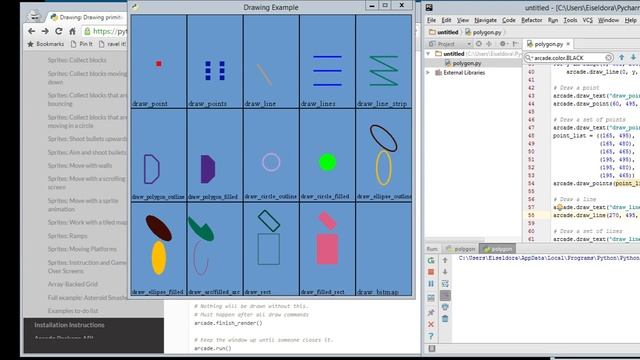Open Tools menu in PyCharm
Image resolution: width=640 pixels, height=360 pixels.
[570, 20]
